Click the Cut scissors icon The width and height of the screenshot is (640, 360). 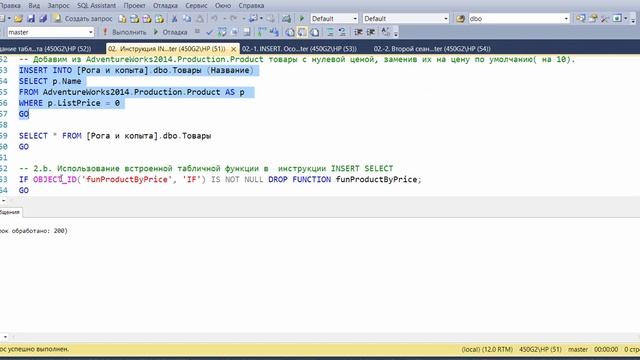[174, 19]
